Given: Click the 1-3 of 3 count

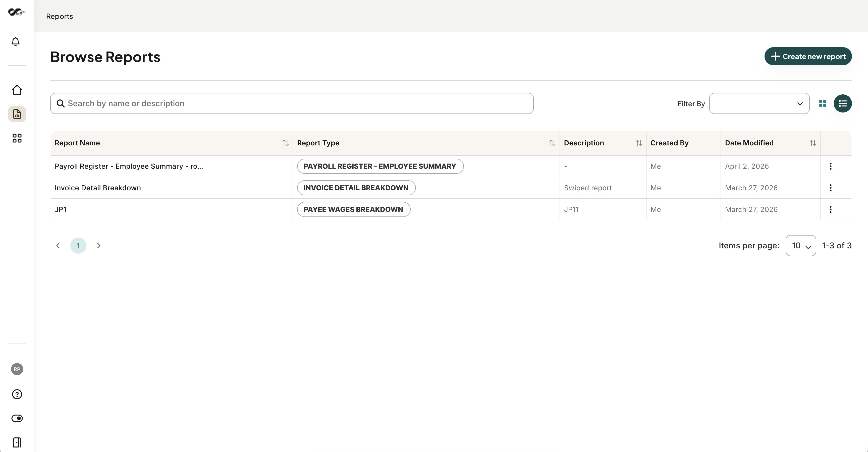Looking at the screenshot, I should click(x=837, y=246).
